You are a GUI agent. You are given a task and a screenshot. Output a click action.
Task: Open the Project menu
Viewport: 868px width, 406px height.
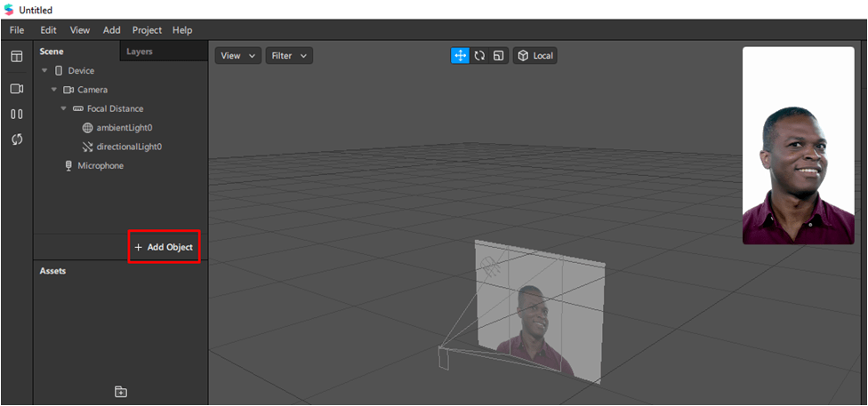tap(147, 30)
